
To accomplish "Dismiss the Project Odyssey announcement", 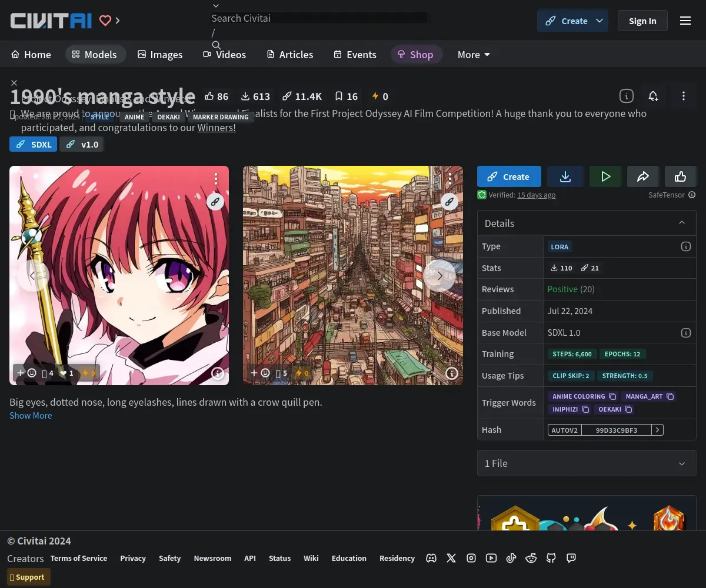I will pos(14,83).
